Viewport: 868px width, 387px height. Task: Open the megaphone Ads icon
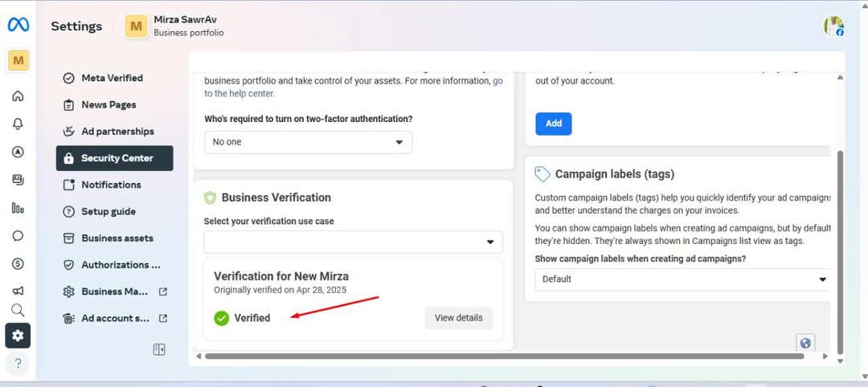coord(18,291)
